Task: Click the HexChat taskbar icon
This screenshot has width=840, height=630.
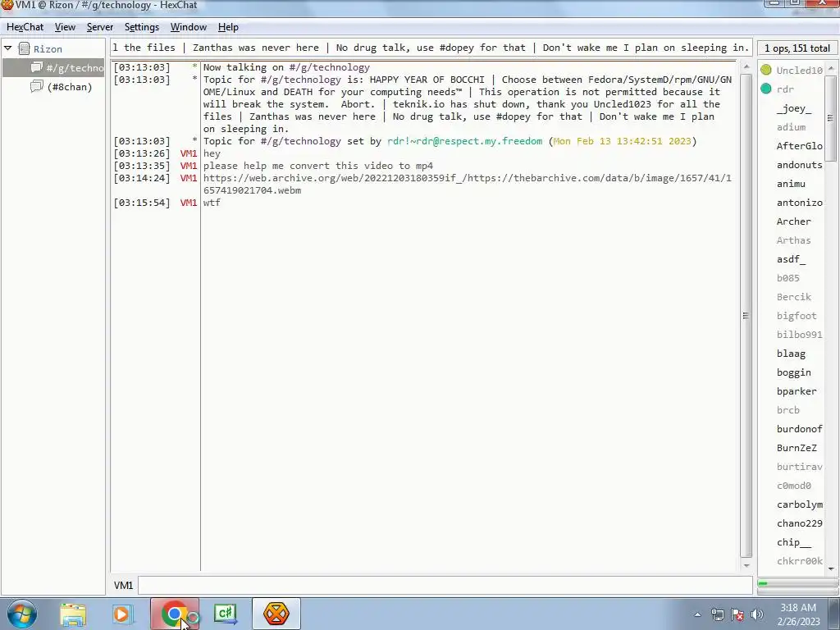Action: point(276,614)
